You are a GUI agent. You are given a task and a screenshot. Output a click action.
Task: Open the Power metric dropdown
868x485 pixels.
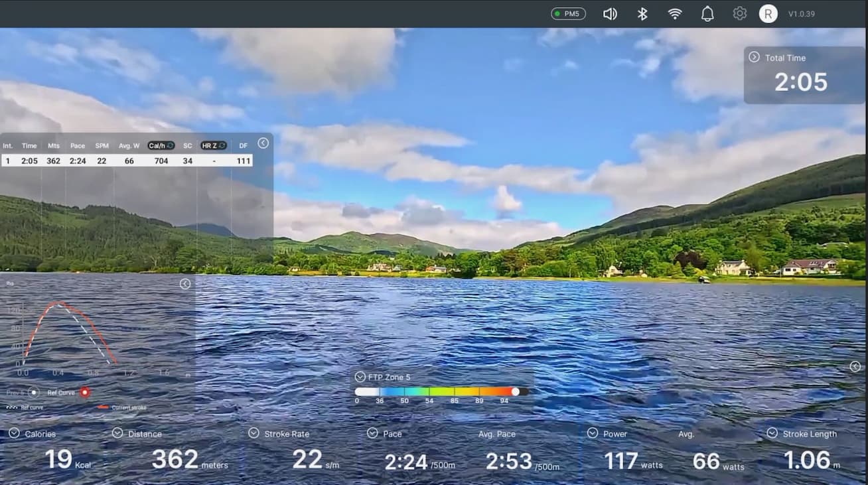point(592,433)
